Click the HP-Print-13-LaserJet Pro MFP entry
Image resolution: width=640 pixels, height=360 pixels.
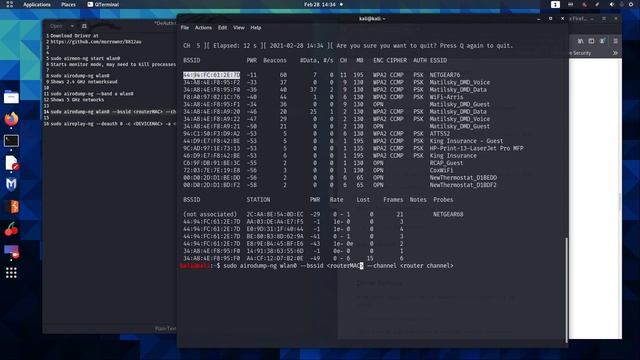pos(476,149)
